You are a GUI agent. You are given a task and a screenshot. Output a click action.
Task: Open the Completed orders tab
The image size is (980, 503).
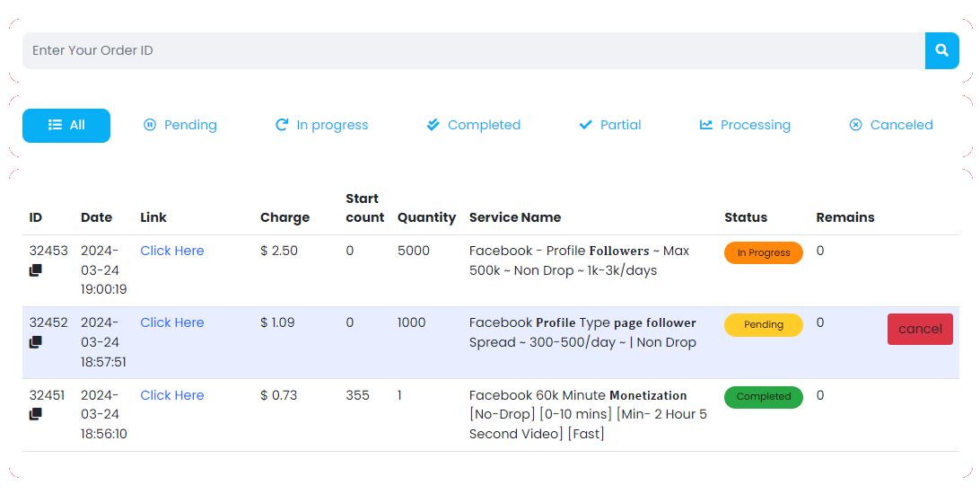tap(473, 126)
